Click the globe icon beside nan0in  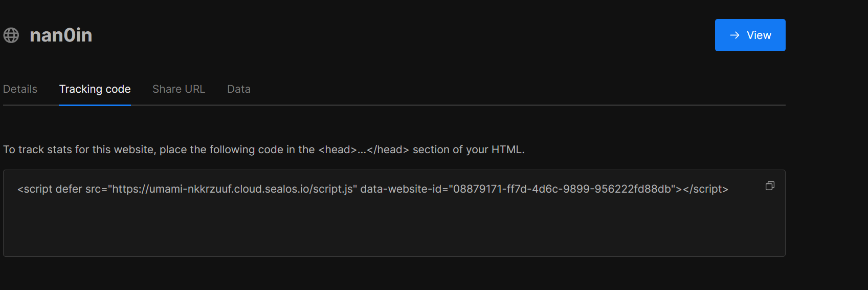pyautogui.click(x=11, y=35)
